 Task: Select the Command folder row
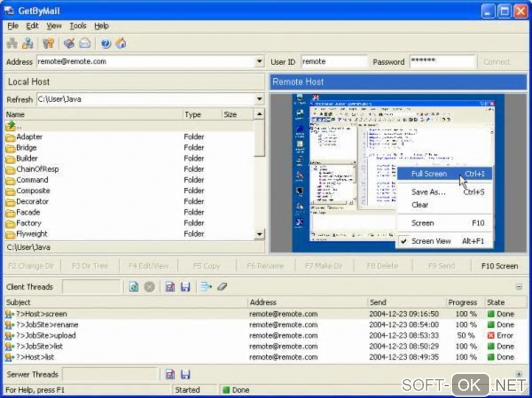coord(129,180)
